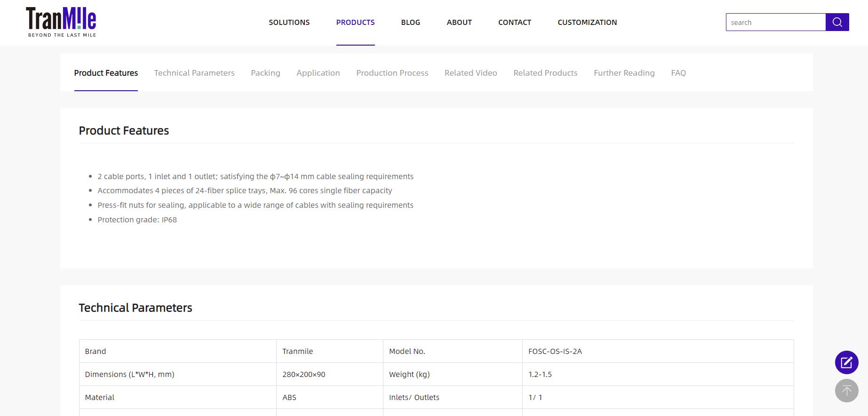Go to Production Process tab
Viewport: 868px width, 416px height.
click(x=392, y=73)
